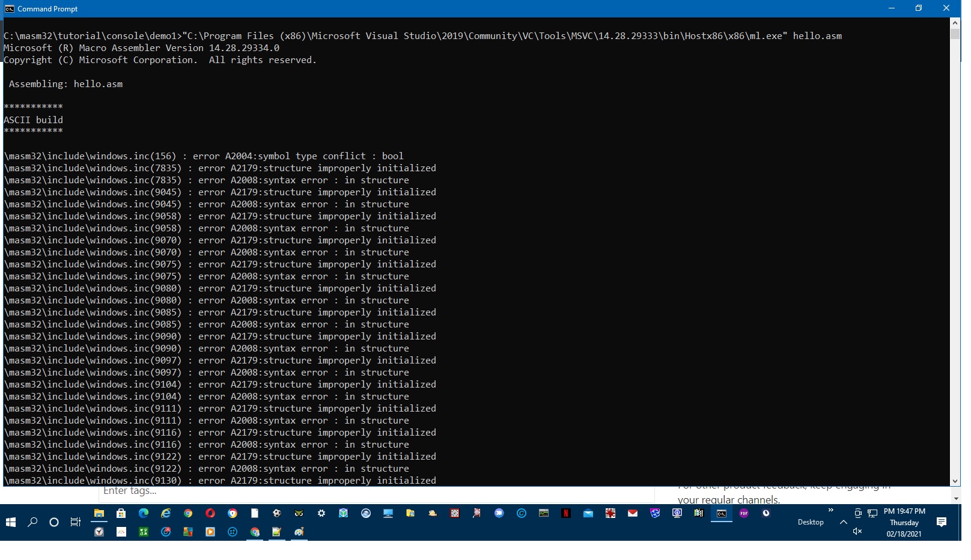The image size is (971, 560).
Task: Open the monitor display icon on the taskbar
Action: click(x=388, y=513)
